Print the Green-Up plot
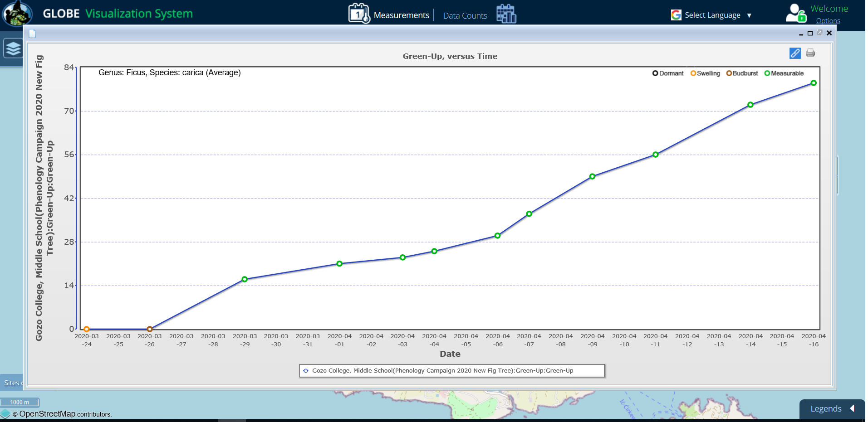This screenshot has height=422, width=868. pos(810,53)
